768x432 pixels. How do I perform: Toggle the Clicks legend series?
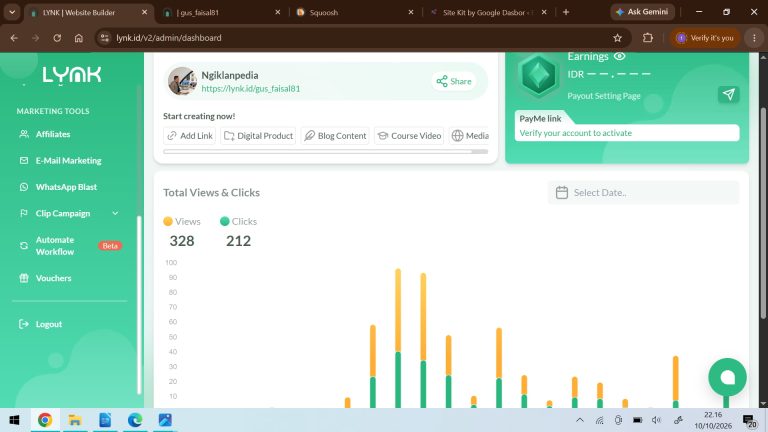239,221
